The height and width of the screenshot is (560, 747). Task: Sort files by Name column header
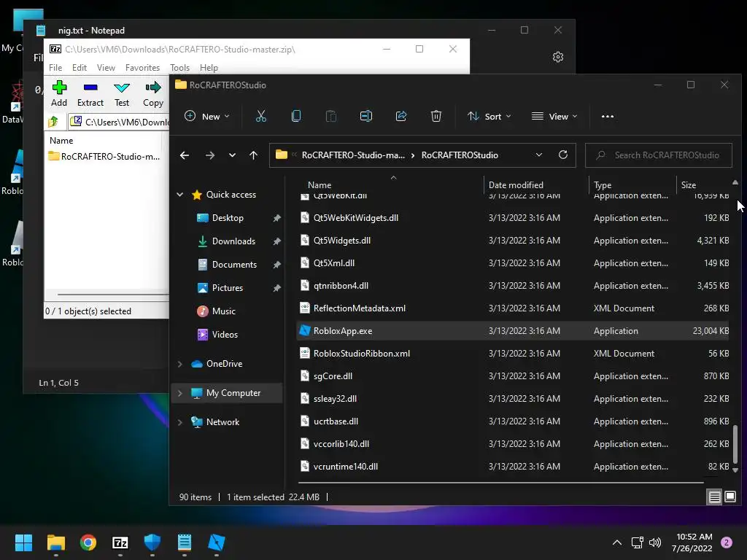(320, 185)
